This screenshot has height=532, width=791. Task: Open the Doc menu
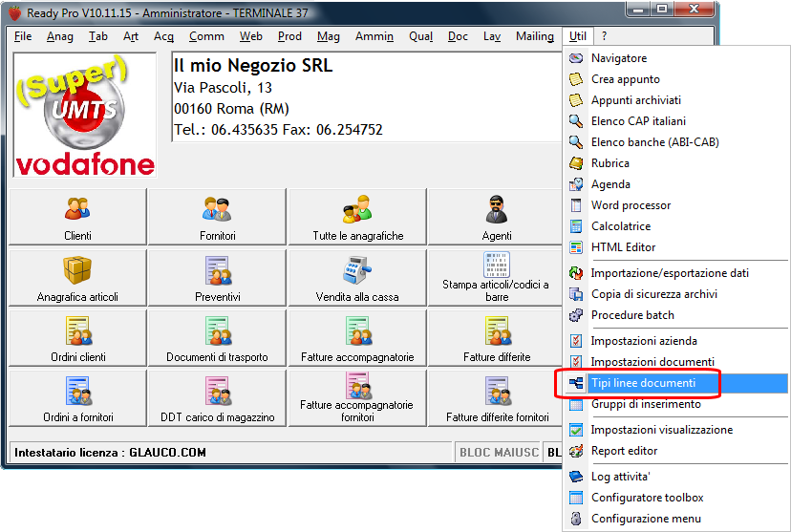[458, 36]
